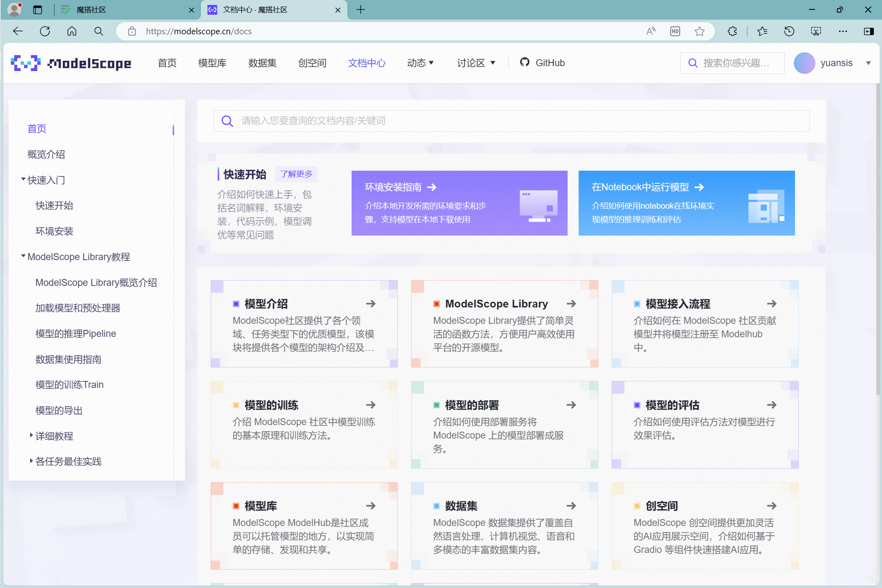
Task: Click the arrow on the 模型介绍 card
Action: pos(371,303)
